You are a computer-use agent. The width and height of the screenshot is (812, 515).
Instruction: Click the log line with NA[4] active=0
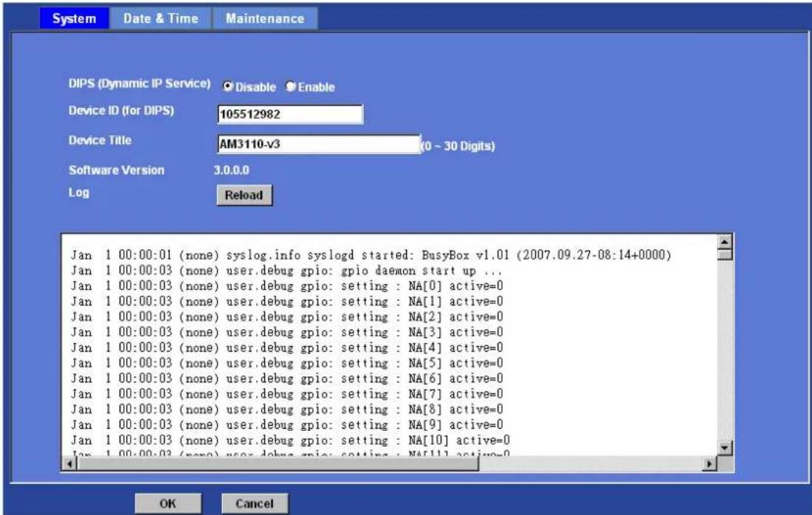tap(287, 348)
